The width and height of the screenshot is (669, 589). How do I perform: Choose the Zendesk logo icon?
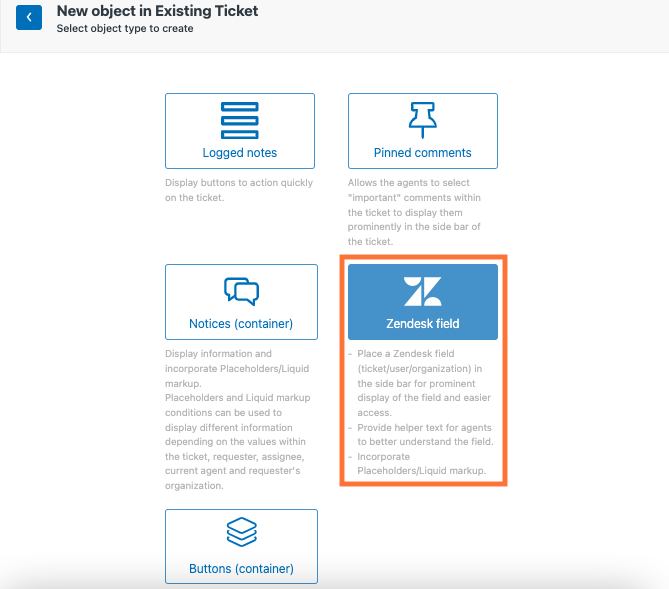[x=422, y=292]
